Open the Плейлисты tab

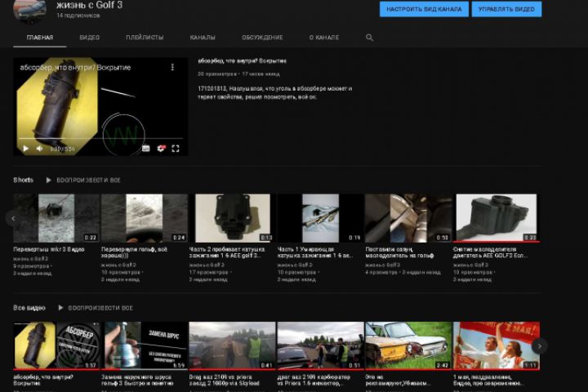(145, 38)
